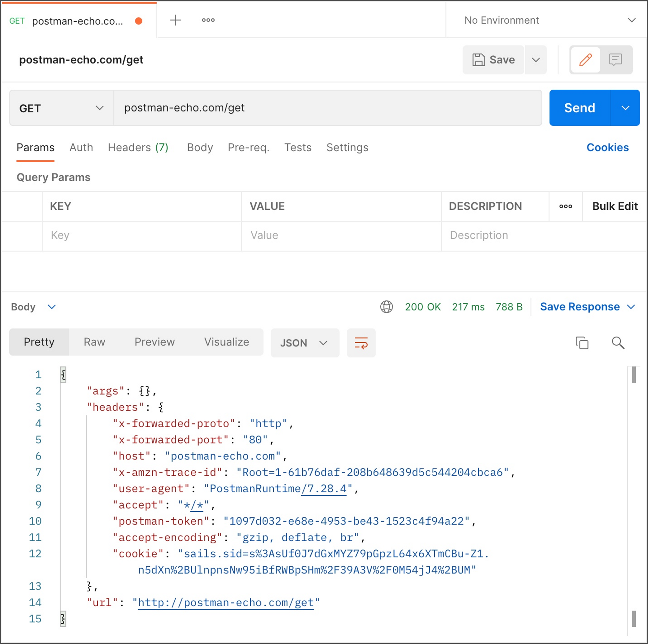648x644 pixels.
Task: Open comments using the speech bubble icon
Action: [x=616, y=60]
